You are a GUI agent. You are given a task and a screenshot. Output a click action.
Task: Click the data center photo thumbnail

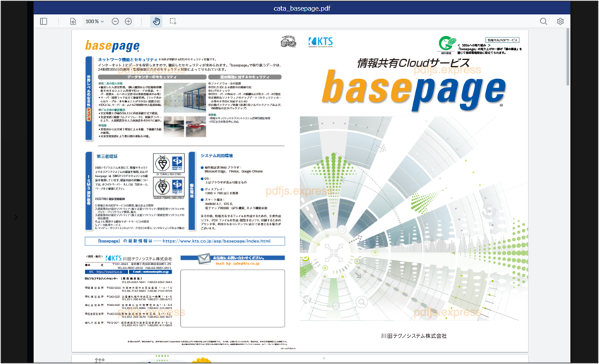pos(185,97)
